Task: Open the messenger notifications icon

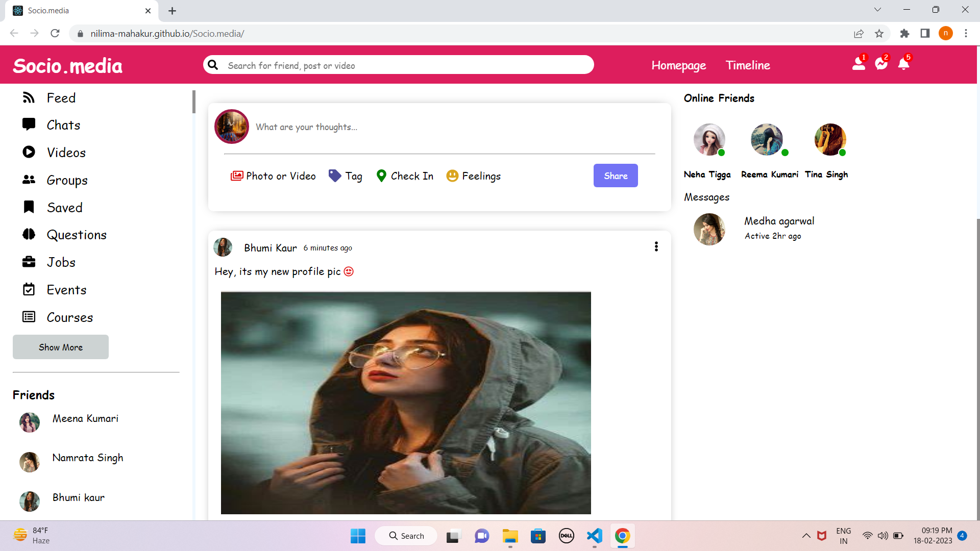Action: click(881, 64)
